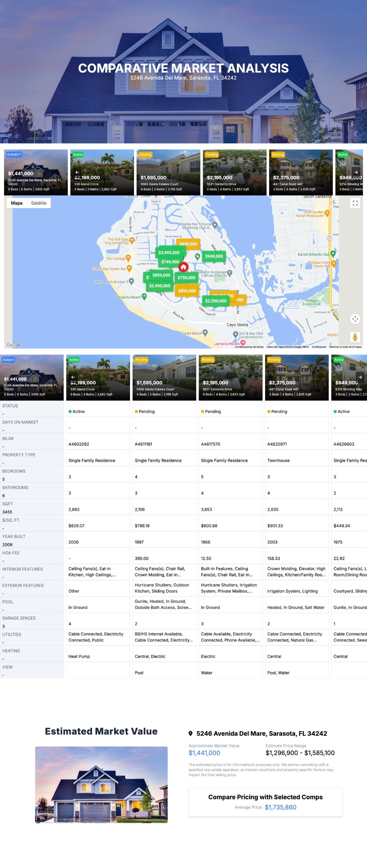
Task: Select the $949,000 price marker on map
Action: (214, 256)
